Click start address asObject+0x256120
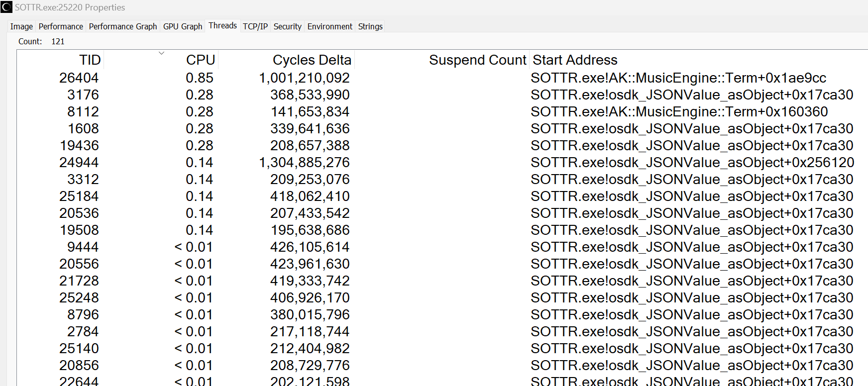 tap(692, 162)
